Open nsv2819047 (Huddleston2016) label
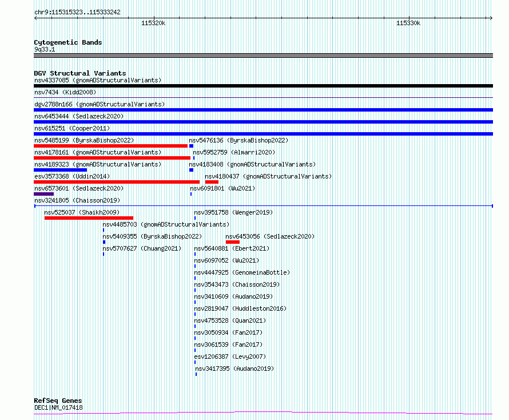This screenshot has width=509, height=420. pos(240,308)
